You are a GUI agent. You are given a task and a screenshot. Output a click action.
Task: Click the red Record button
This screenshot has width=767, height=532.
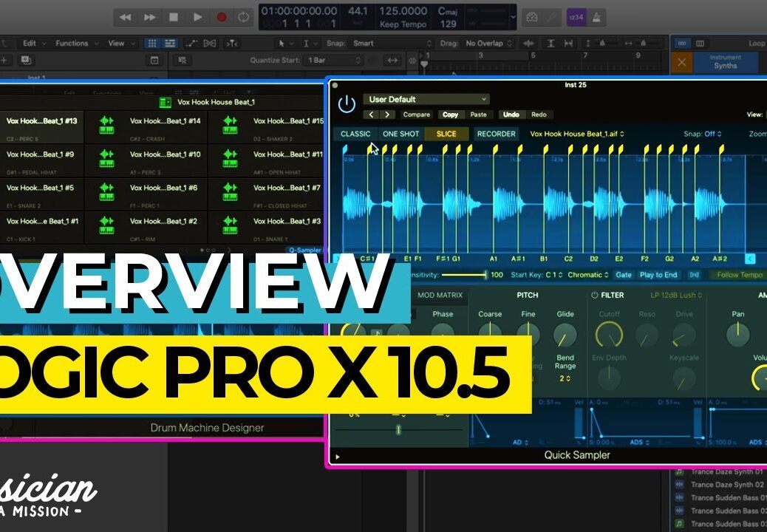pos(222,18)
